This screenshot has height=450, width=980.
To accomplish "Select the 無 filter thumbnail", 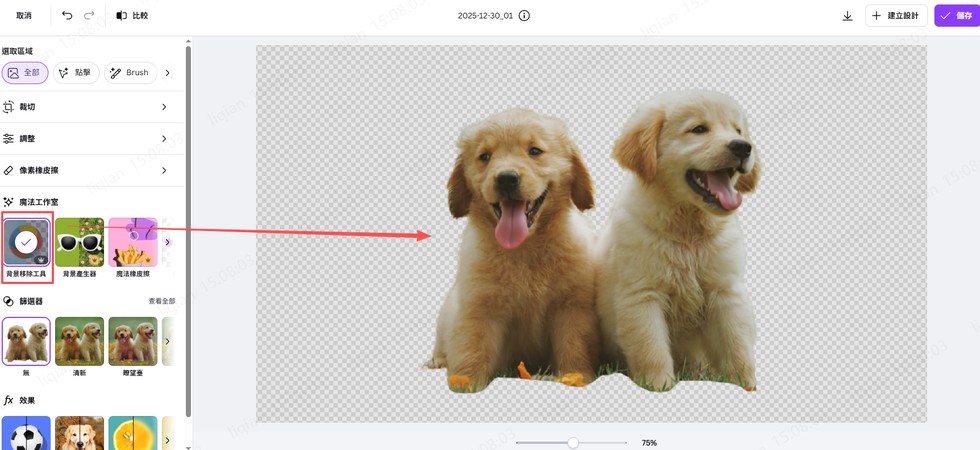I will click(x=26, y=341).
